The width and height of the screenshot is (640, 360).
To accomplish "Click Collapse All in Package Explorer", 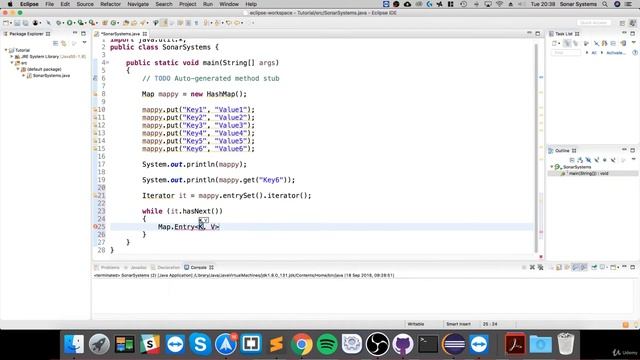I will (x=56, y=43).
